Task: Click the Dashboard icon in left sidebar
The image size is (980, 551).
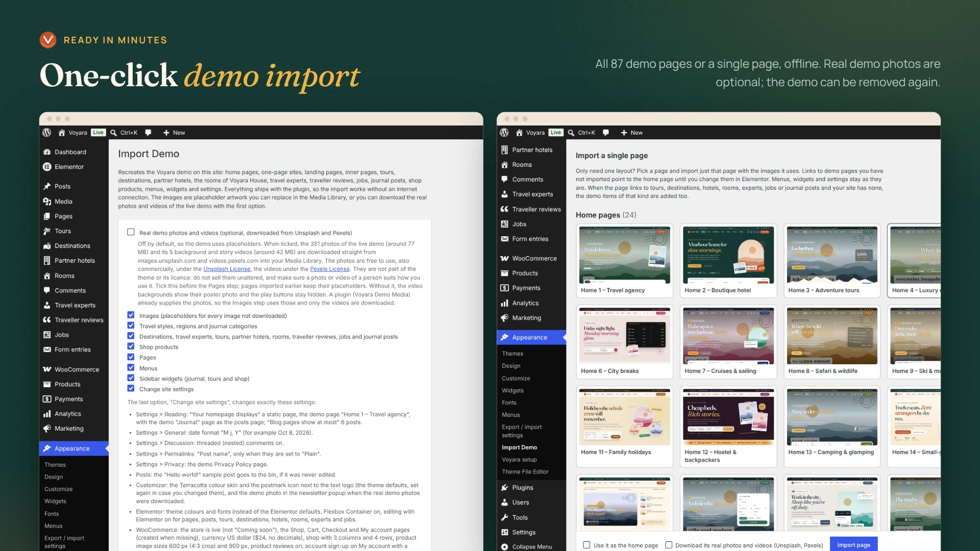Action: click(x=47, y=152)
